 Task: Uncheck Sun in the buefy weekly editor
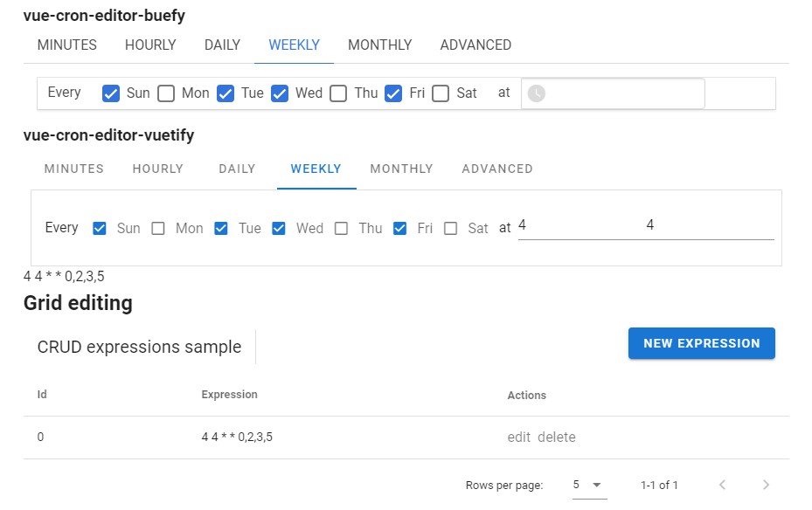pos(111,93)
